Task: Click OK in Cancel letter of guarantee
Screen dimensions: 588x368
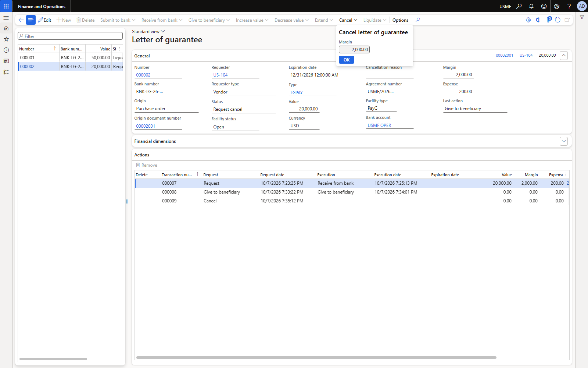Action: click(x=347, y=60)
